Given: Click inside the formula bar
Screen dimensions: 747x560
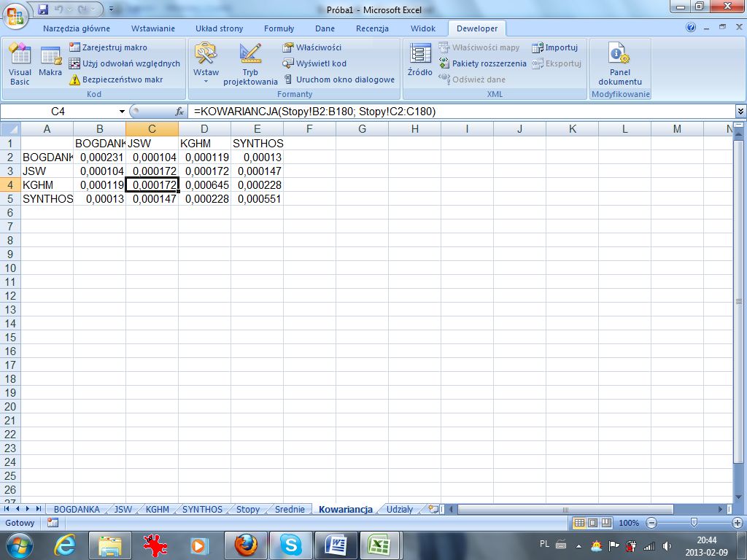Looking at the screenshot, I should coord(461,112).
